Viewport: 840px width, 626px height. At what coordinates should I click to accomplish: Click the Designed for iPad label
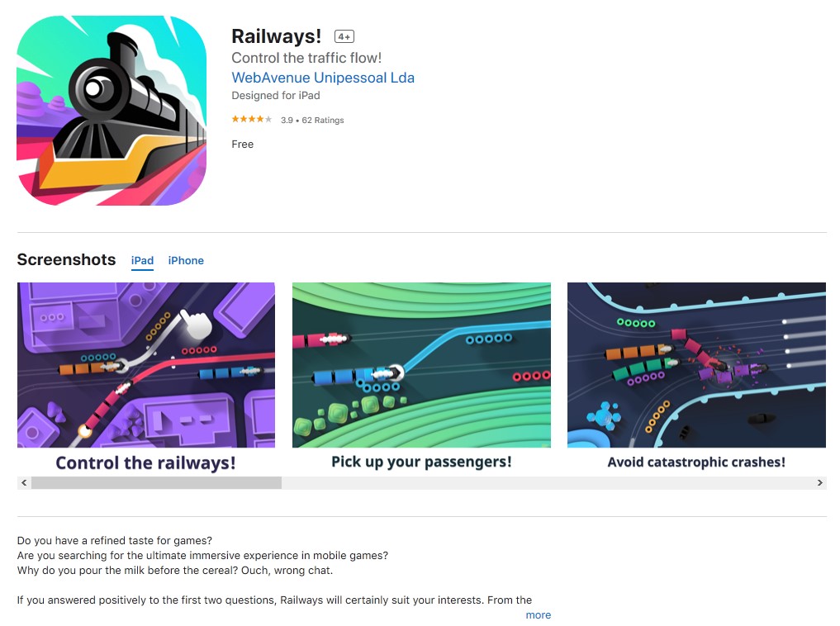coord(276,95)
